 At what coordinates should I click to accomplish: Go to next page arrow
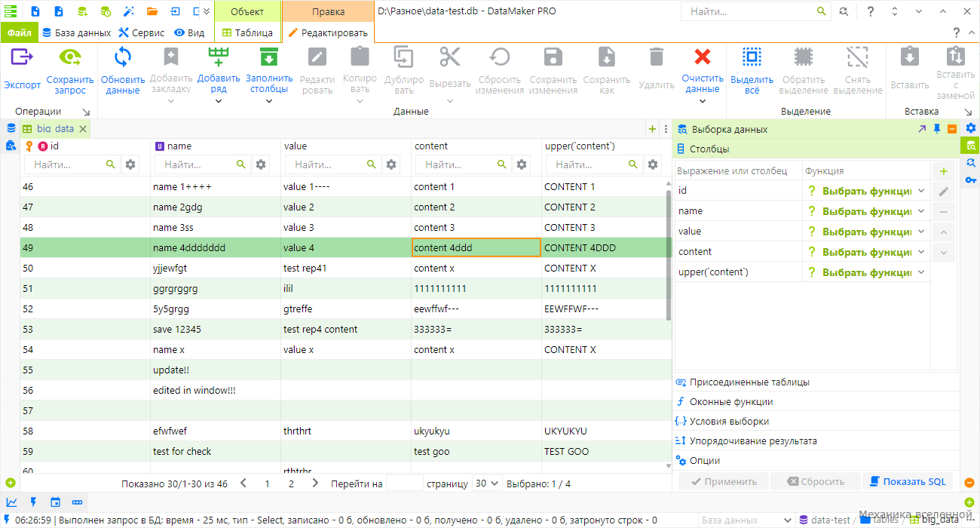pyautogui.click(x=315, y=483)
